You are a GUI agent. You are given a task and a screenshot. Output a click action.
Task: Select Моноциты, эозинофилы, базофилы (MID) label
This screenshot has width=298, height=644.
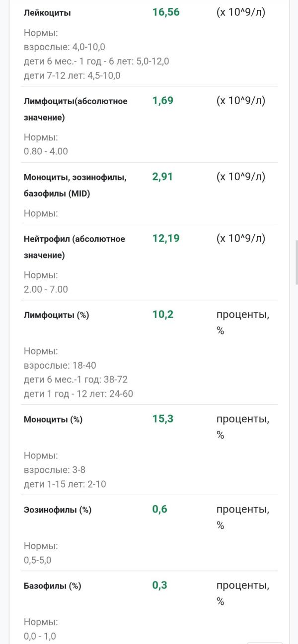pyautogui.click(x=75, y=186)
